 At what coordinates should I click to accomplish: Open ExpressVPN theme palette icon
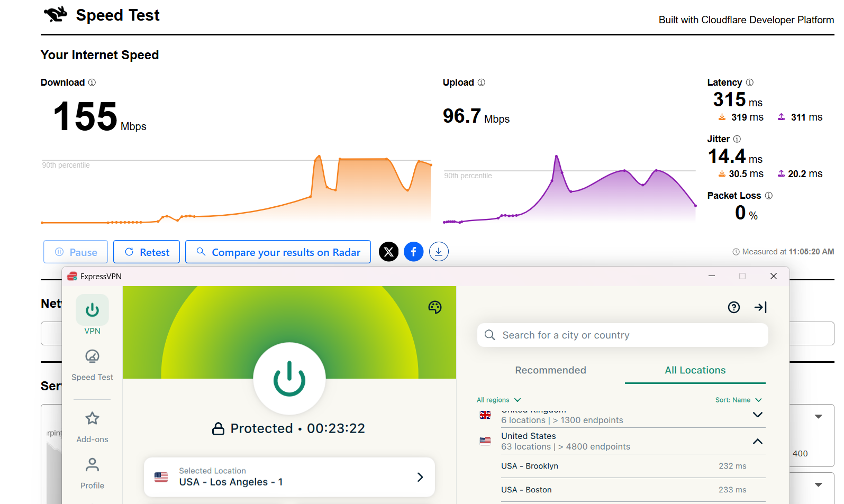(x=435, y=307)
